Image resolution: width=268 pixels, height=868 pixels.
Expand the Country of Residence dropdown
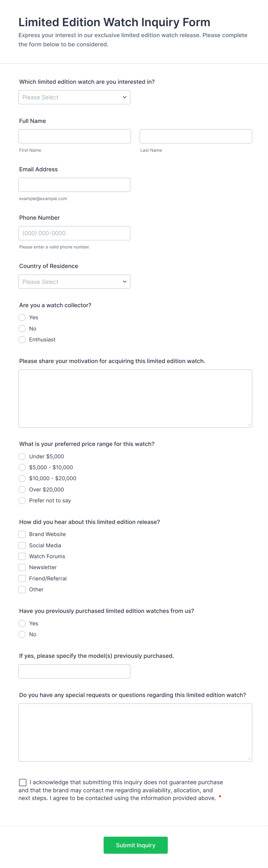point(74,281)
